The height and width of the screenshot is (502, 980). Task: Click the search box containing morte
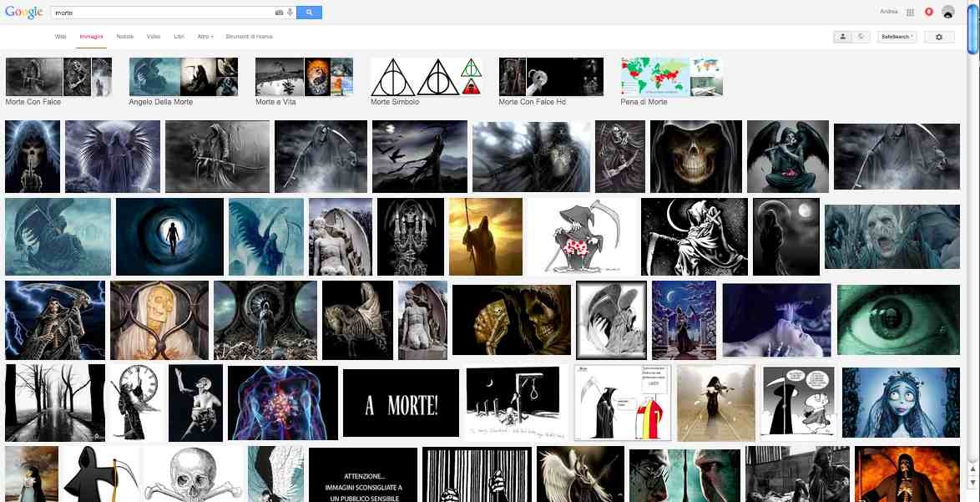(163, 13)
